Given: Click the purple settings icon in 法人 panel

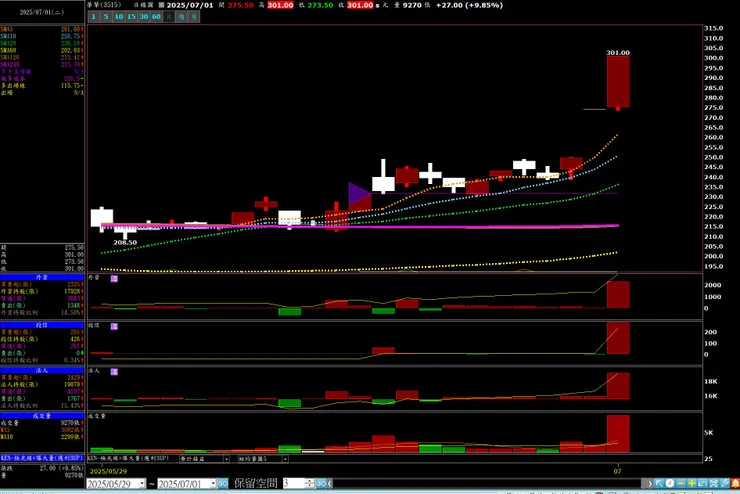Looking at the screenshot, I should click(x=114, y=372).
